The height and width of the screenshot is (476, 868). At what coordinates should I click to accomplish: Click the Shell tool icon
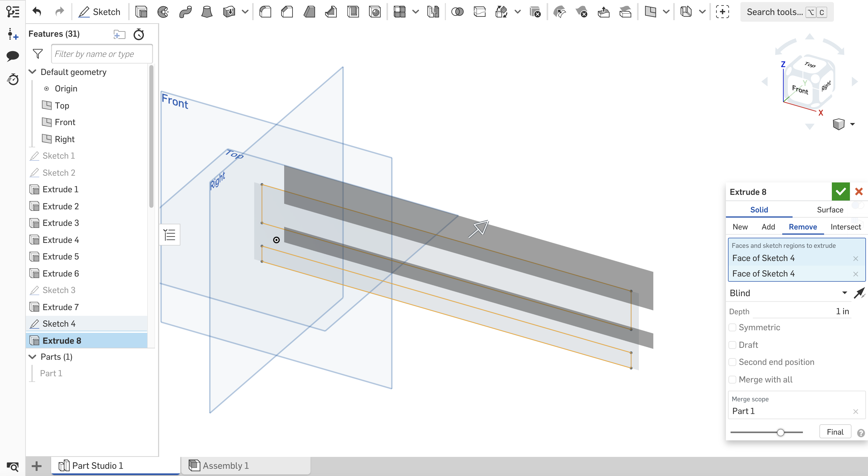tap(352, 11)
